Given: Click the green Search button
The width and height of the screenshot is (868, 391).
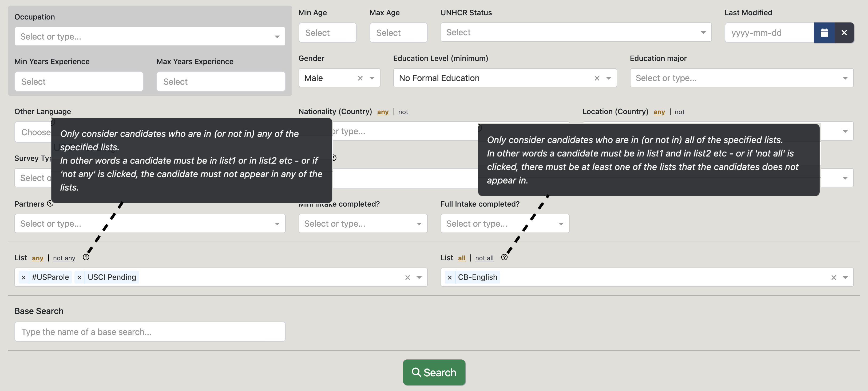Looking at the screenshot, I should pyautogui.click(x=434, y=372).
